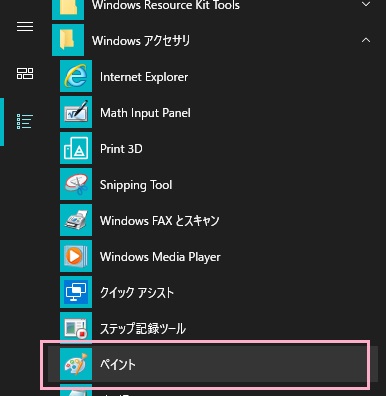The height and width of the screenshot is (396, 386).
Task: Click the Windows アクセサリ folder label
Action: [141, 41]
